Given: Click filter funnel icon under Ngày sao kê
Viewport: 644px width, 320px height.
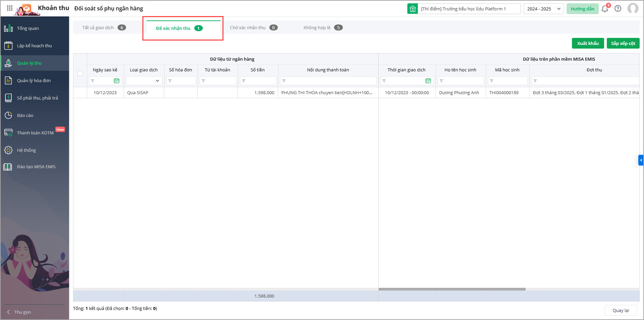Looking at the screenshot, I should (x=92, y=81).
